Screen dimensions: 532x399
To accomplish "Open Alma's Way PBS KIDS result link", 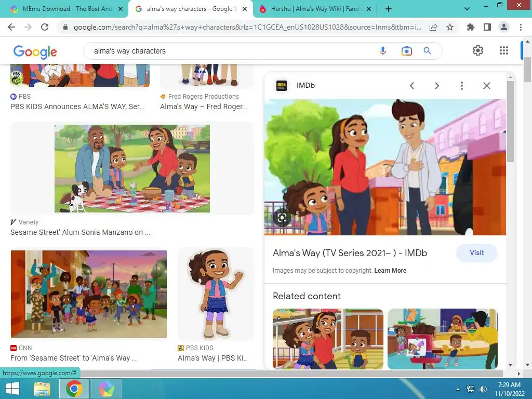I will [212, 358].
